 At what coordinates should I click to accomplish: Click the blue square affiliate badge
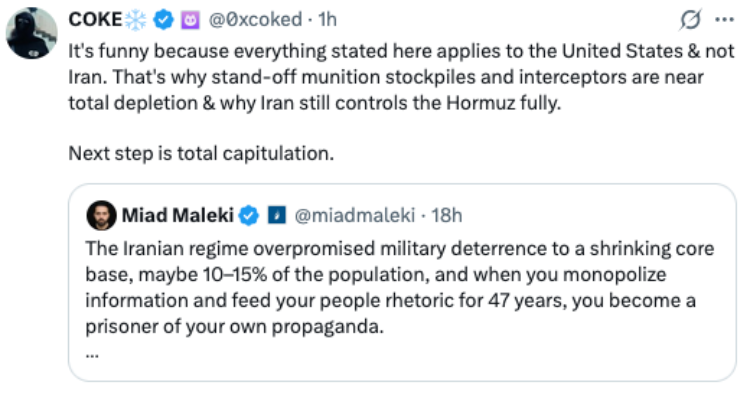[276, 215]
